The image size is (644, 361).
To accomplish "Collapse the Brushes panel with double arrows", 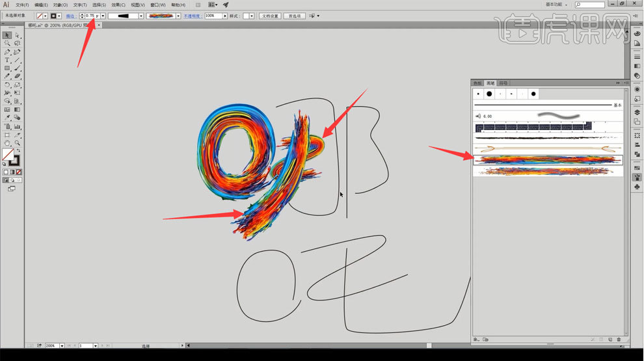I will coord(618,83).
